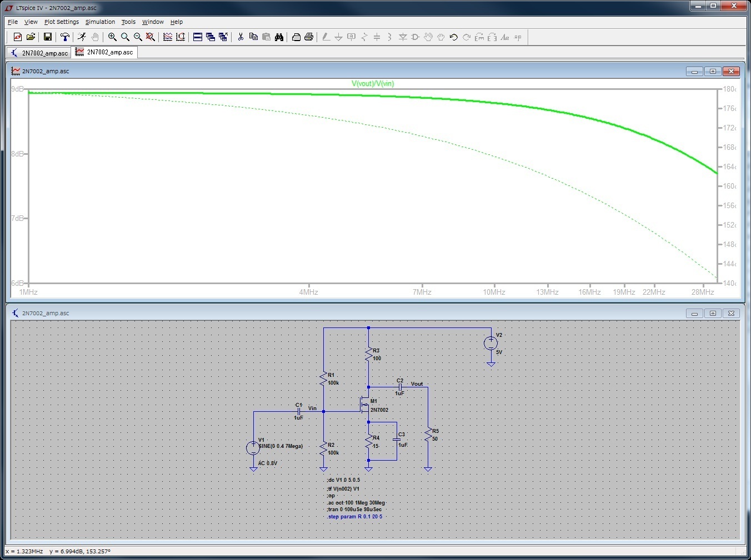Open the SPICE directive .op tool
The width and height of the screenshot is (751, 560).
coord(518,37)
